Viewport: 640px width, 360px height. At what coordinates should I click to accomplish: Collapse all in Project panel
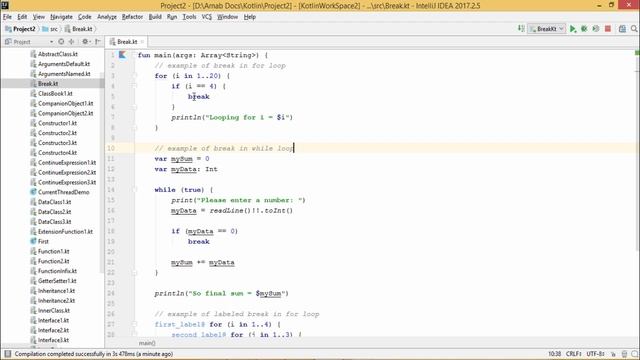tap(72, 42)
